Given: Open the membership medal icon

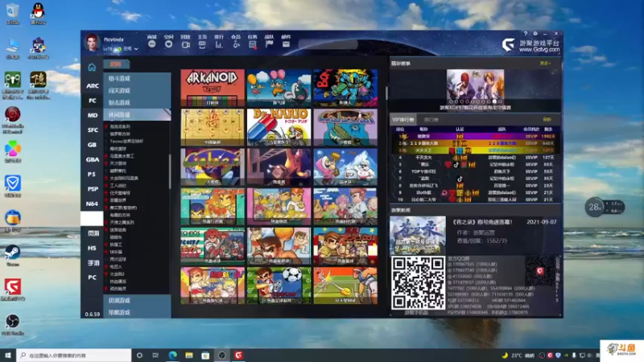Looking at the screenshot, I should (236, 44).
